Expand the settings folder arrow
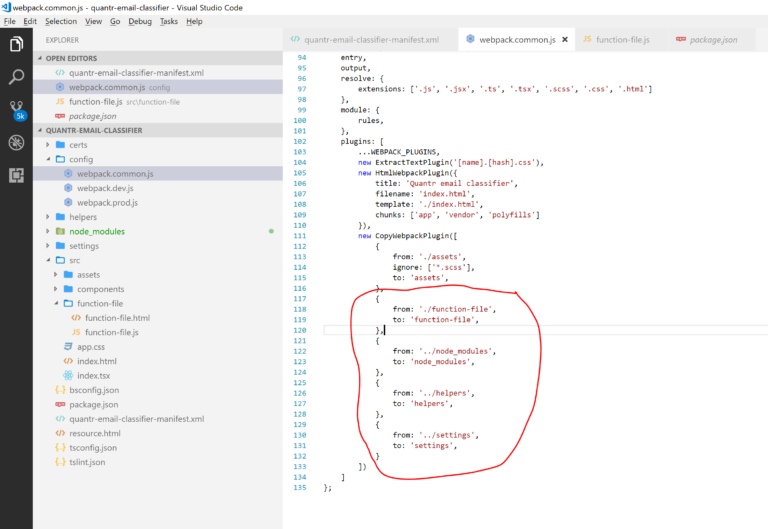The width and height of the screenshot is (768, 529). [x=48, y=245]
